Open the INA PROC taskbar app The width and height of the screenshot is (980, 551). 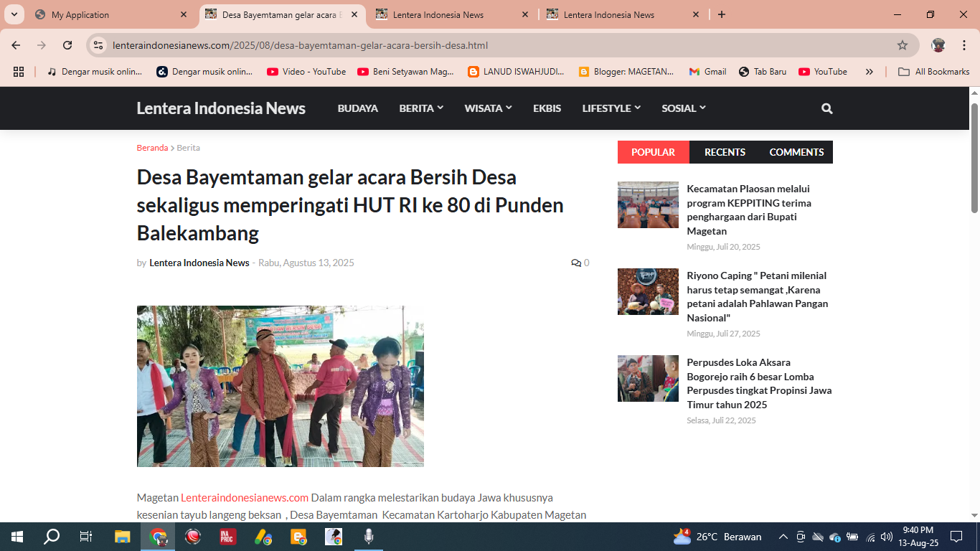click(x=228, y=537)
